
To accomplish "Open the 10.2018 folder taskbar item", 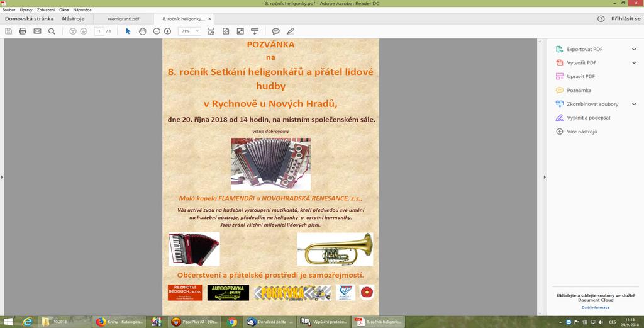I will pyautogui.click(x=65, y=322).
